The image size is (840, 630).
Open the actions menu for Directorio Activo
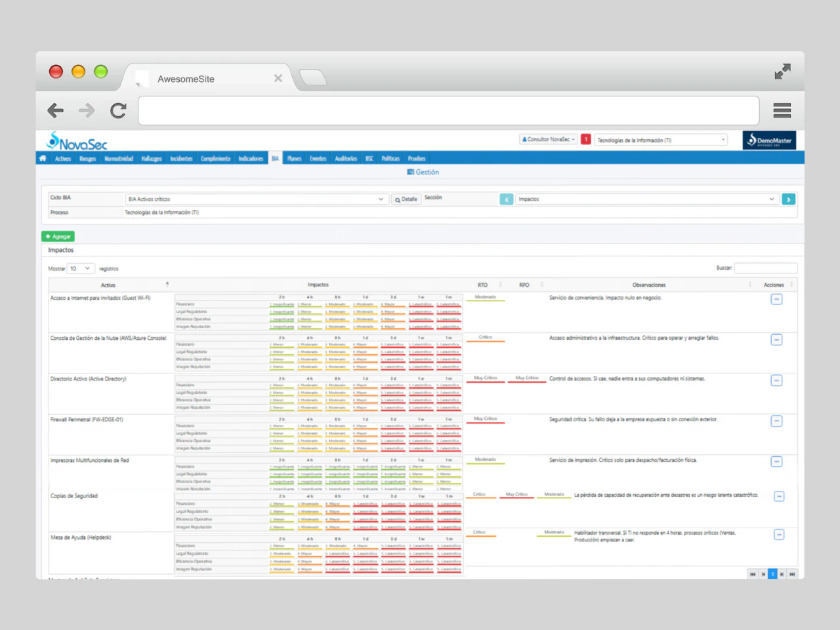click(x=776, y=380)
